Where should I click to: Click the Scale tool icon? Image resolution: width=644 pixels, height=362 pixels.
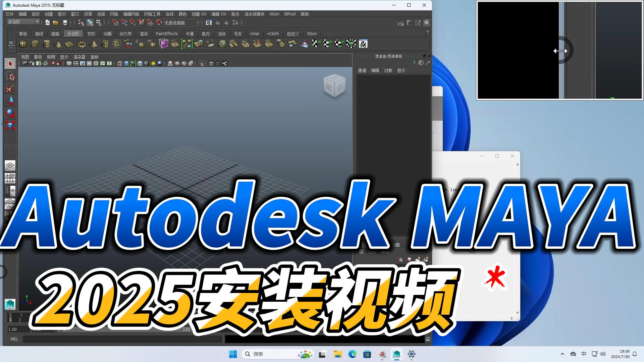click(10, 125)
